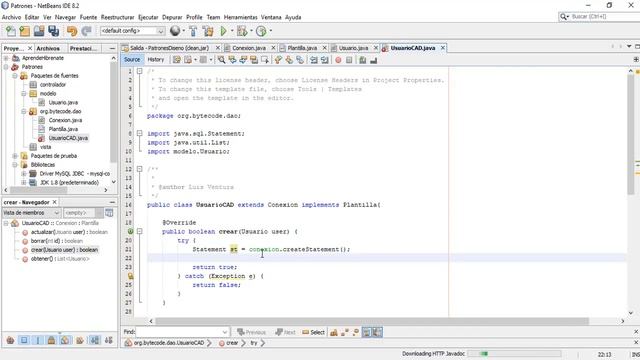Collapse the UsuarioCAD node in Navigator
Viewport: 640px width, 360px height.
coord(6,223)
